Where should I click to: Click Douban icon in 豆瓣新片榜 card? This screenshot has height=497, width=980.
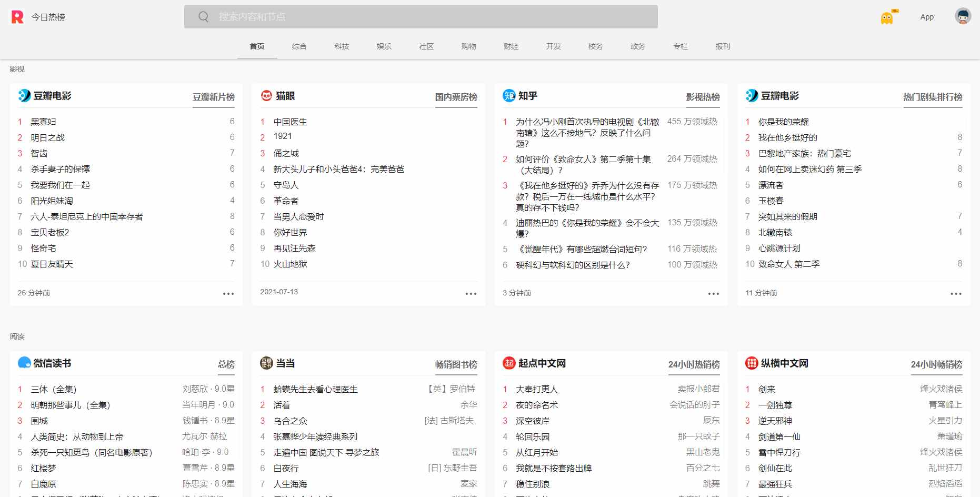tap(24, 95)
